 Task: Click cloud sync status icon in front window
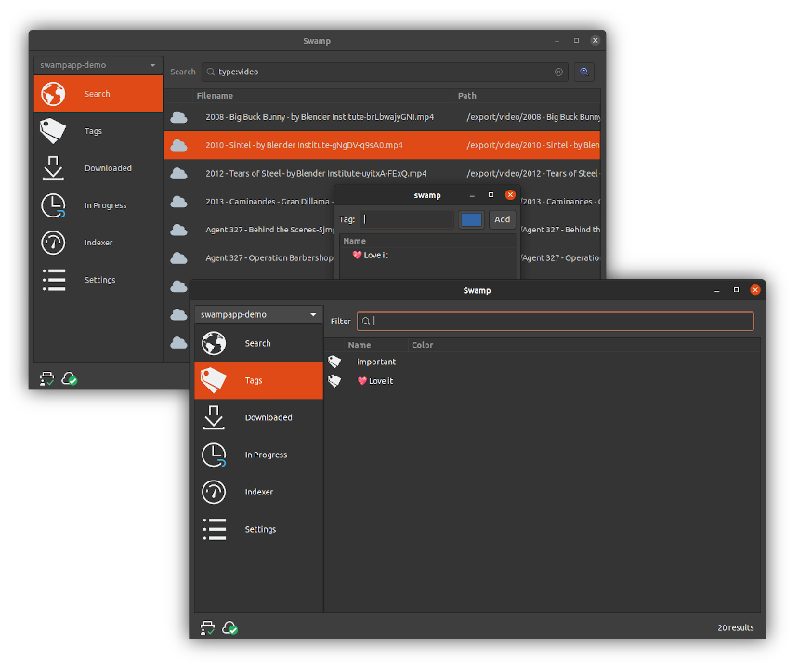[x=230, y=627]
